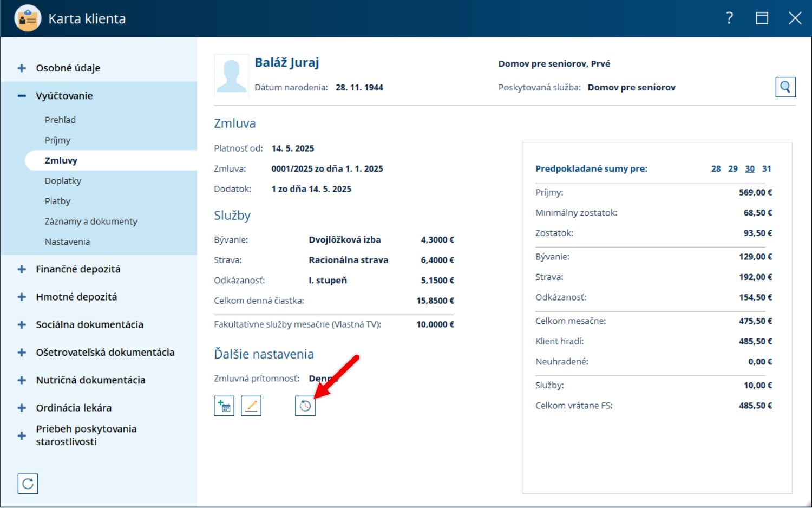This screenshot has height=508, width=812.
Task: Open the contract history clock icon
Action: [305, 406]
